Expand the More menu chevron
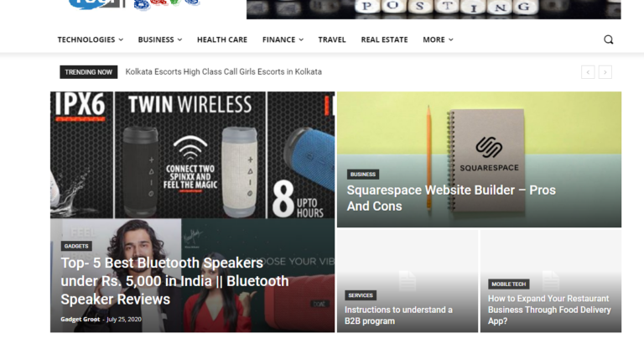644x339 pixels. click(x=450, y=40)
